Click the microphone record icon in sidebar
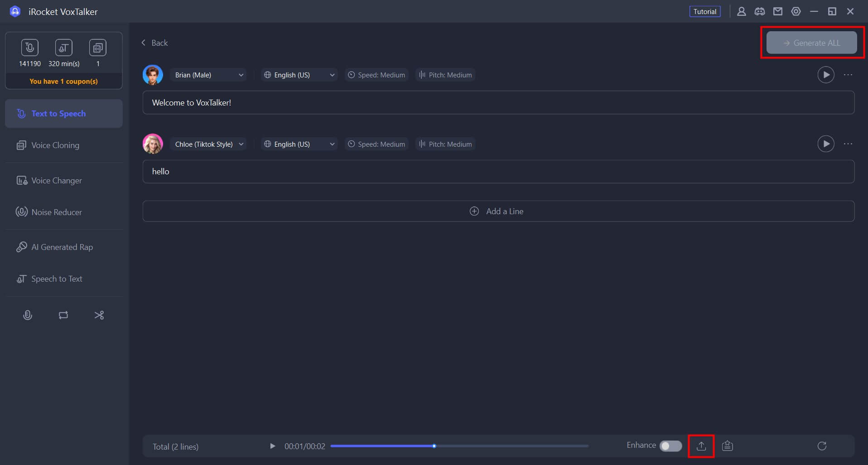868x465 pixels. click(28, 315)
